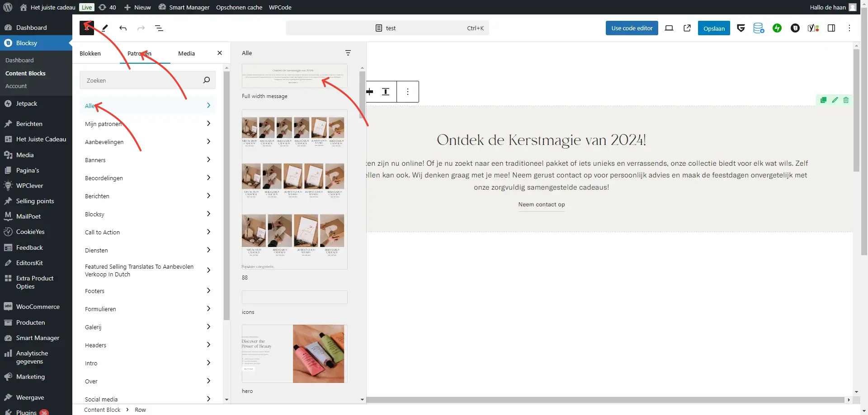This screenshot has width=868, height=415.
Task: Open the pattern filter icon beside Alle
Action: tap(348, 53)
